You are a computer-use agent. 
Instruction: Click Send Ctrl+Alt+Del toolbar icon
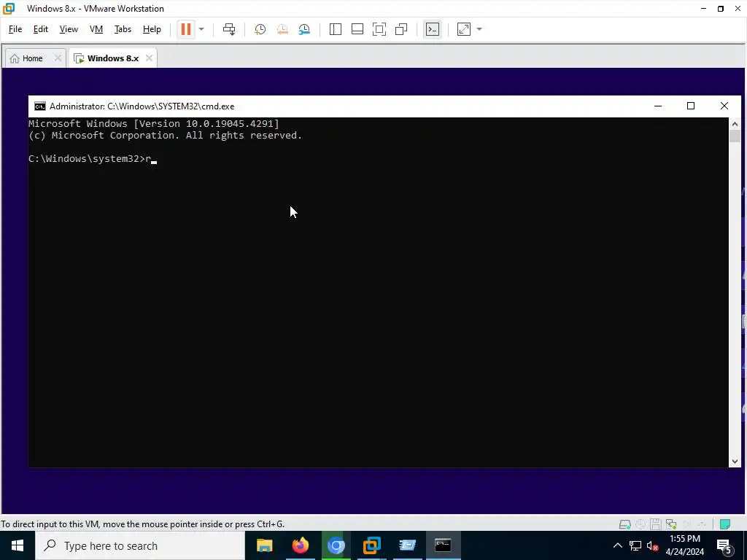(x=229, y=29)
